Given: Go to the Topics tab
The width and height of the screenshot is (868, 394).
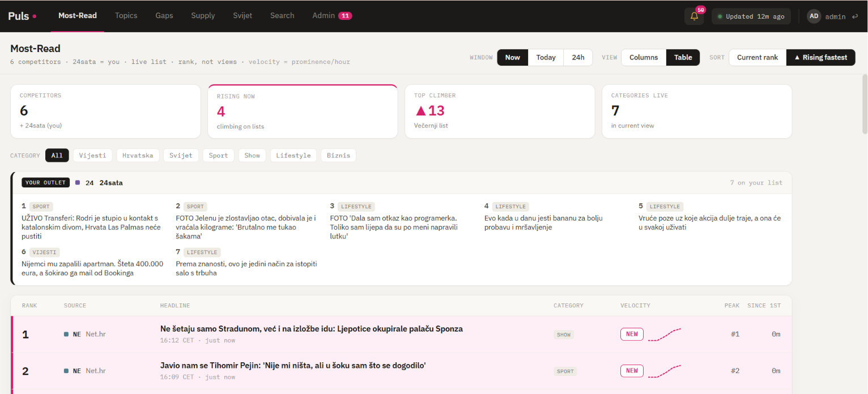Looking at the screenshot, I should point(126,16).
